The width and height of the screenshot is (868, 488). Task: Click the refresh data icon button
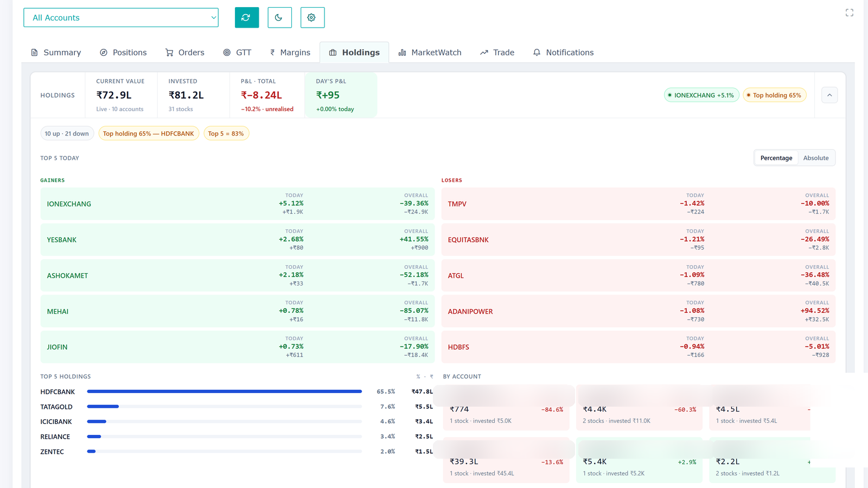[x=247, y=17]
